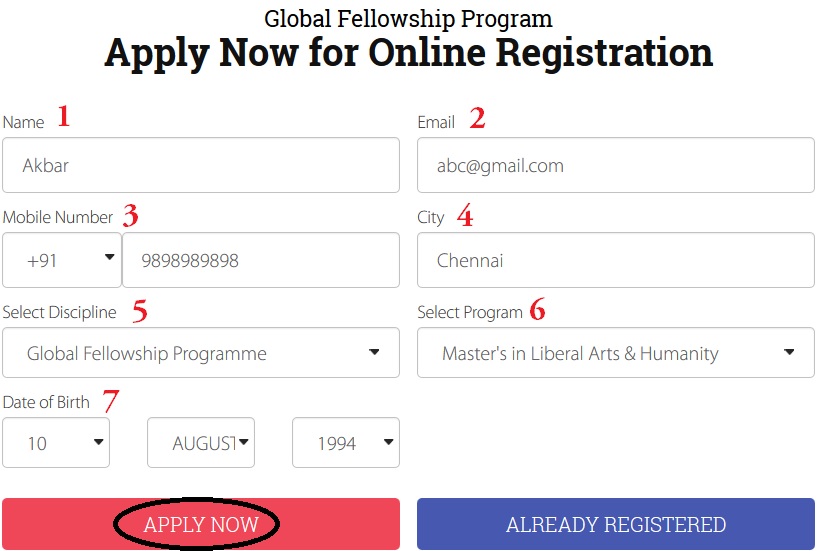Open the birth year dropdown showing 1994
The width and height of the screenshot is (817, 551).
point(346,443)
